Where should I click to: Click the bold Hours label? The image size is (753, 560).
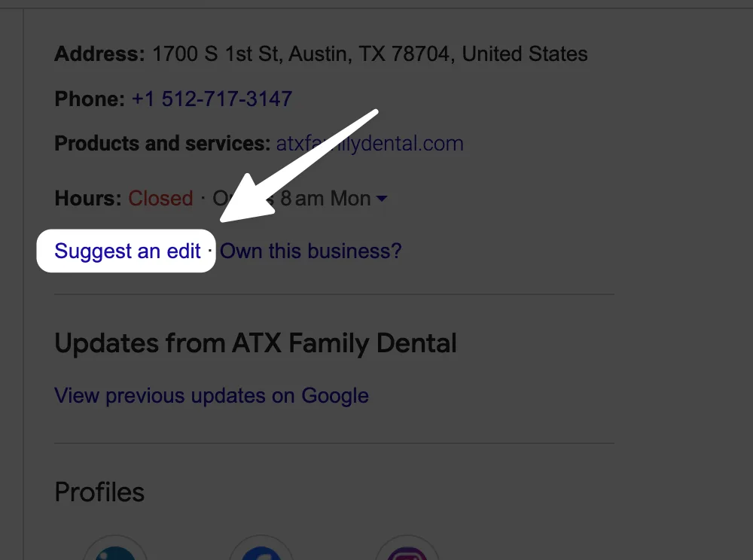88,199
